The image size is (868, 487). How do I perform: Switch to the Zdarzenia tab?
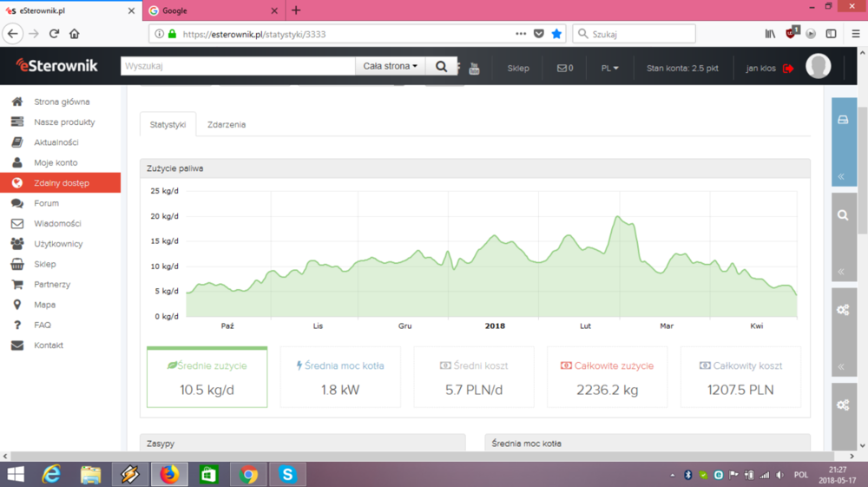click(x=226, y=124)
